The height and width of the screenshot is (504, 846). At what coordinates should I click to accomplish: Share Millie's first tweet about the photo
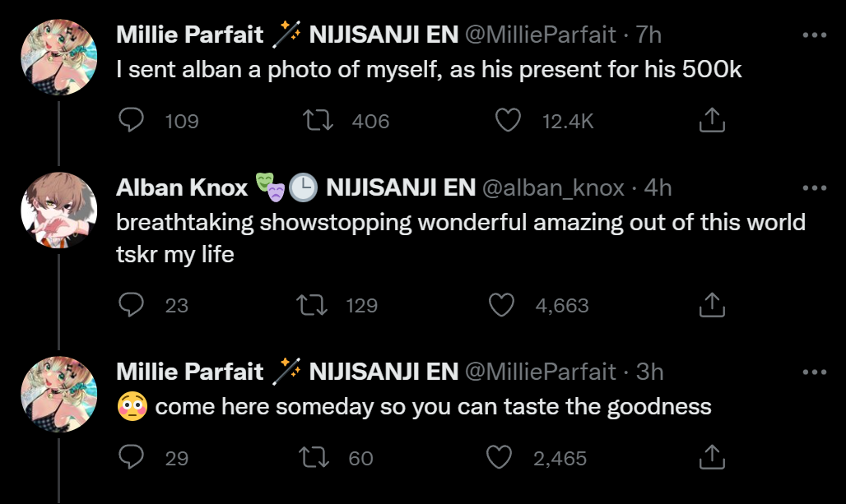point(712,121)
